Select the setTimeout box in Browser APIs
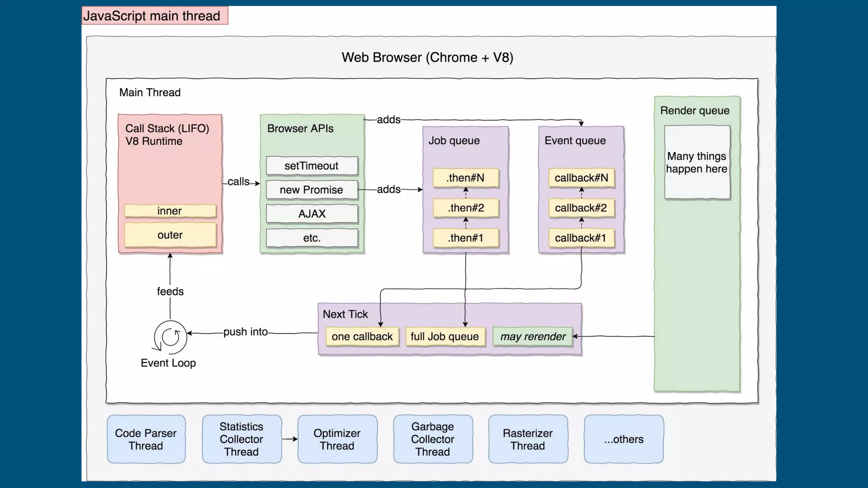The image size is (868, 488). point(312,166)
